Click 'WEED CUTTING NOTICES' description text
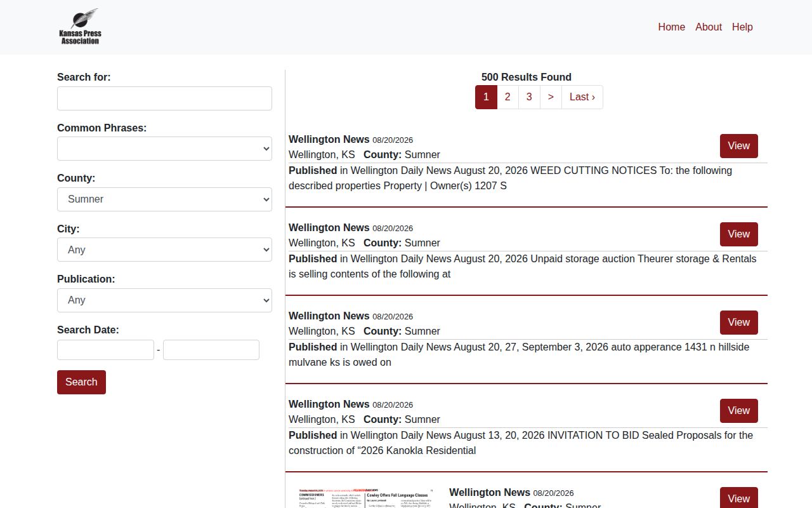 click(593, 170)
